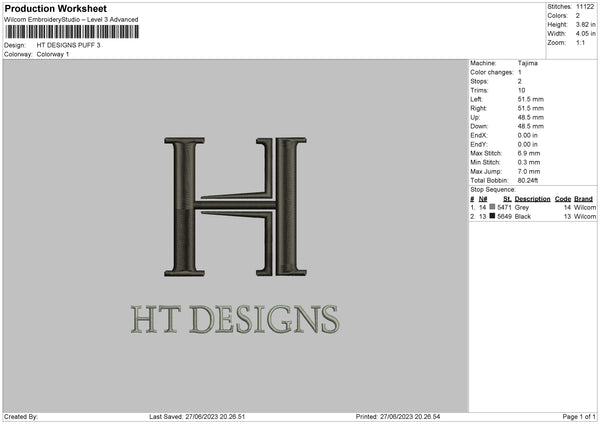Click min stitch value '0.3 mm'
Screen dimensions: 600x424
pyautogui.click(x=529, y=163)
